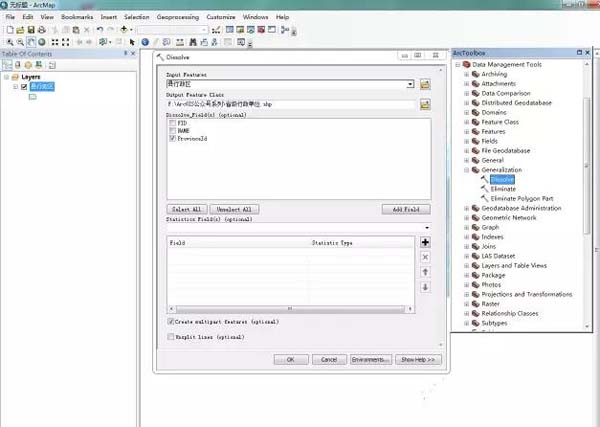Enable Unsplit lines checkbox
600x427 pixels.
tap(171, 337)
